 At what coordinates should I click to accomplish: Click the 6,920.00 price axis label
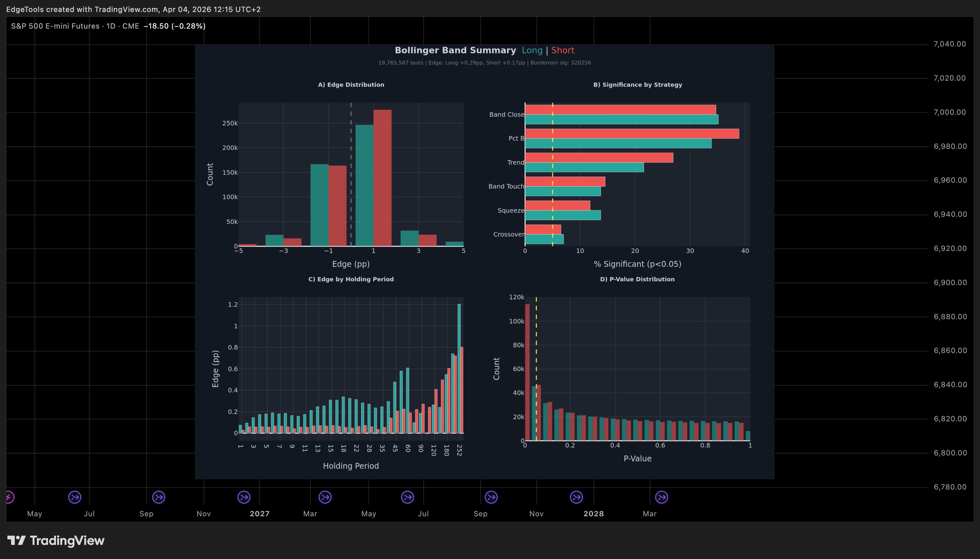tap(950, 248)
